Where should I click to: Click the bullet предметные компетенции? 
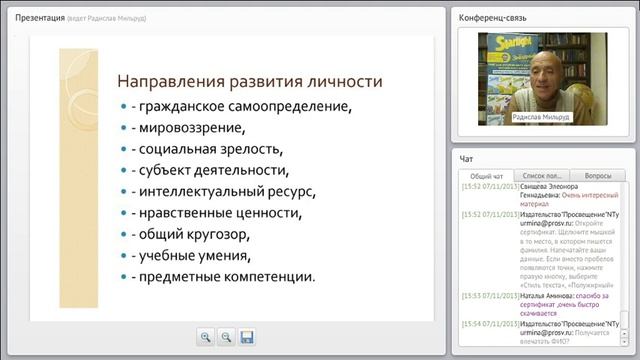click(223, 277)
